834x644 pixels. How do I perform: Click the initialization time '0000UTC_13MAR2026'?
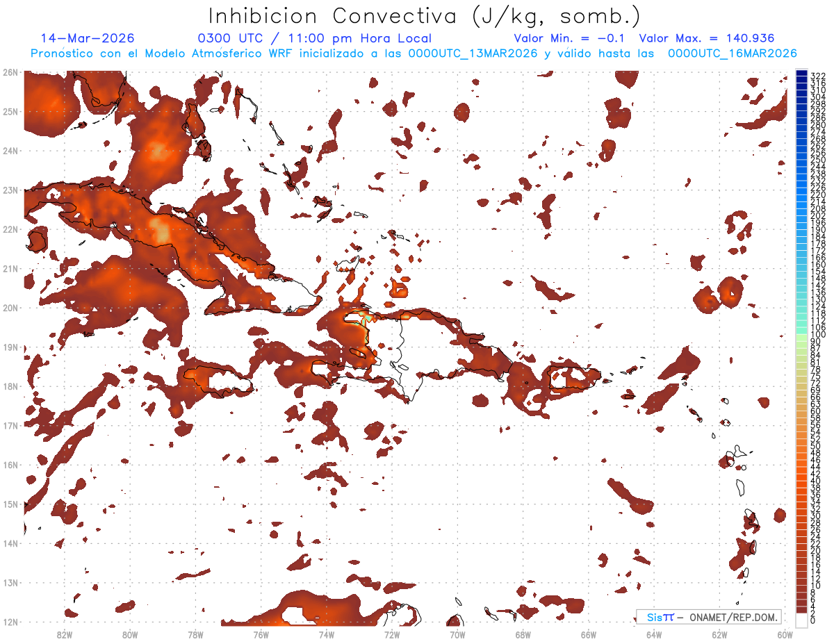pyautogui.click(x=473, y=53)
